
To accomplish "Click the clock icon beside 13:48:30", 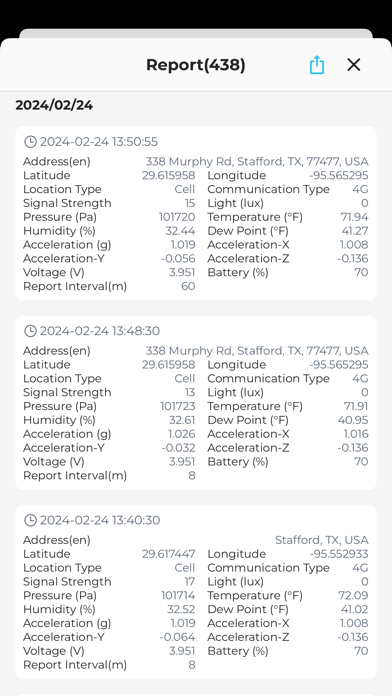I will (x=30, y=331).
